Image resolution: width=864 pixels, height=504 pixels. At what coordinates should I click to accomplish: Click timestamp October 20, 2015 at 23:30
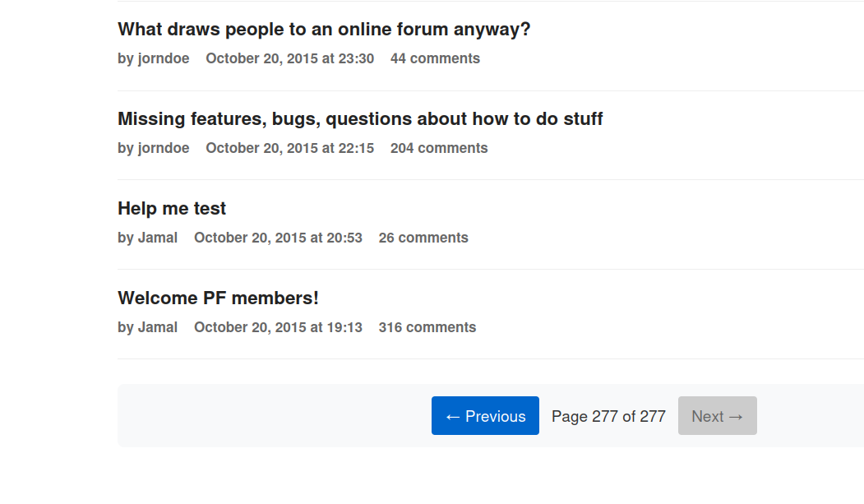tap(289, 58)
